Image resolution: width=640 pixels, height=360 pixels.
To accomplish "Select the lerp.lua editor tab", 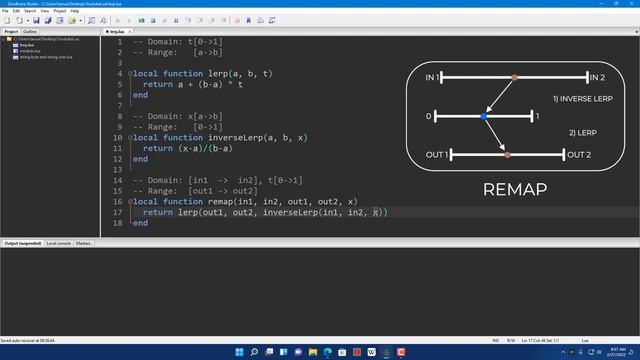I will click(117, 31).
